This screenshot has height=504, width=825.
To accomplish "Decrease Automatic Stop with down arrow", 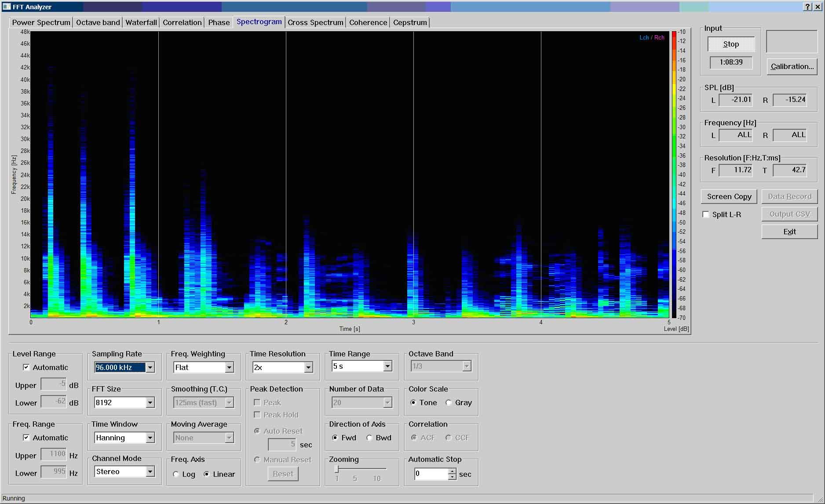I will pos(452,477).
